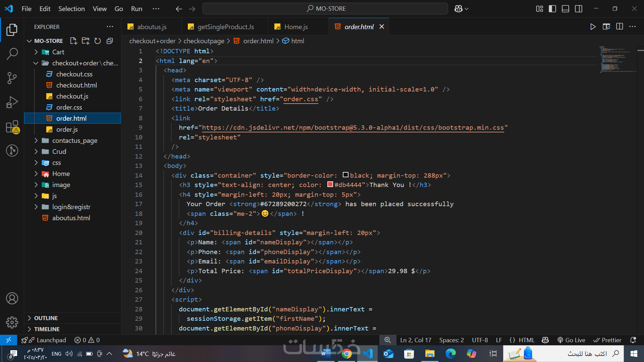Click Go Live in status bar

[571, 340]
